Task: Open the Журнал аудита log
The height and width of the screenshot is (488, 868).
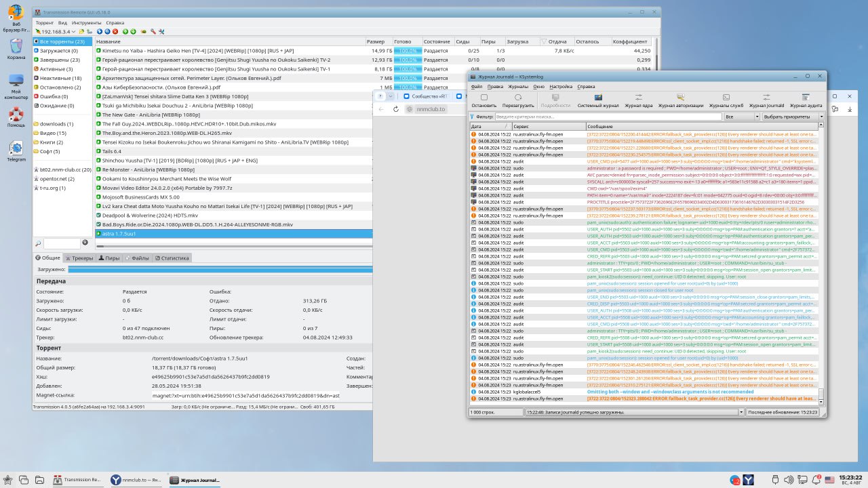Action: pyautogui.click(x=806, y=101)
